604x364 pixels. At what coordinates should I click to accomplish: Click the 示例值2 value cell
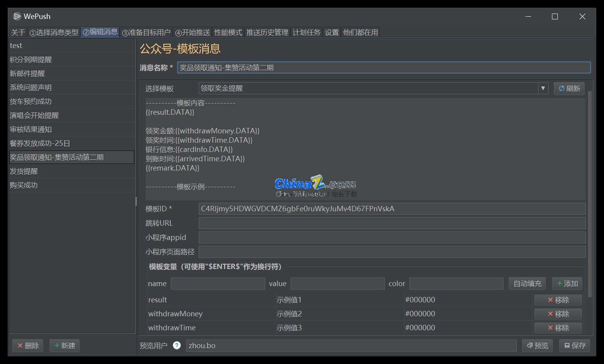pos(340,314)
